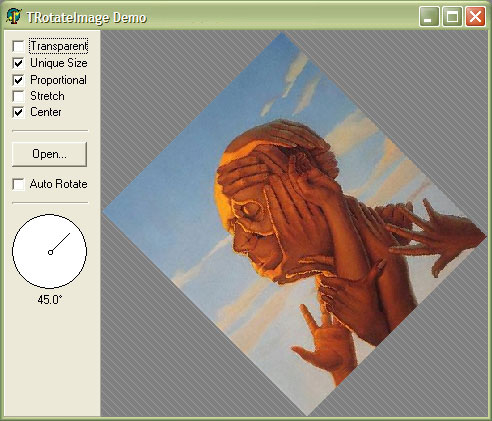Click the small center knob of the dial
This screenshot has height=421, width=492.
(x=50, y=252)
